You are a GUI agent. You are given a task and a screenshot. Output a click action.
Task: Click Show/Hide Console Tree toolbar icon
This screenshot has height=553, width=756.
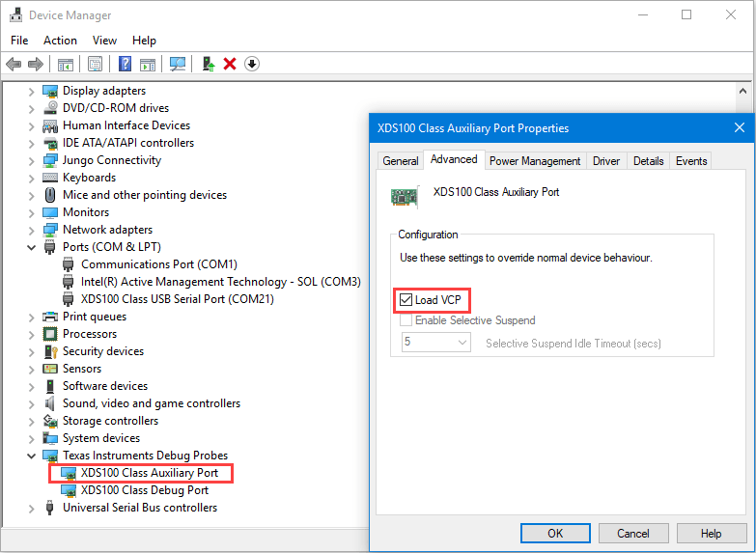[66, 64]
